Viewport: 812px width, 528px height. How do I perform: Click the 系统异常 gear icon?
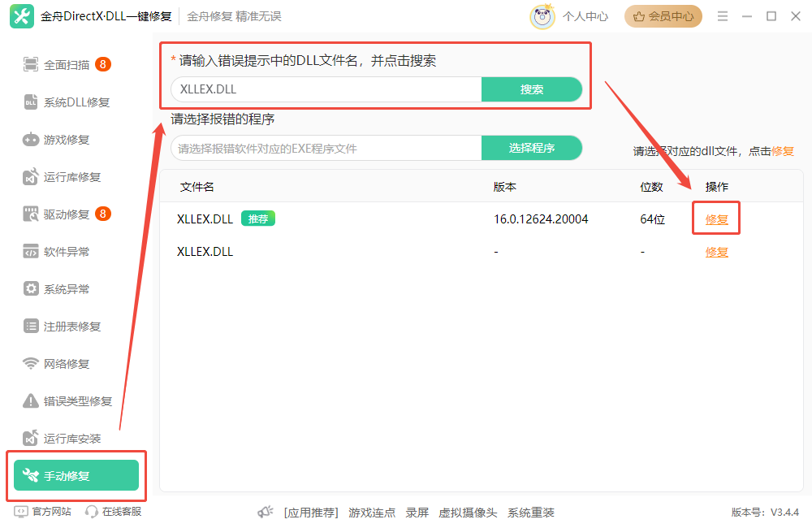[x=31, y=288]
